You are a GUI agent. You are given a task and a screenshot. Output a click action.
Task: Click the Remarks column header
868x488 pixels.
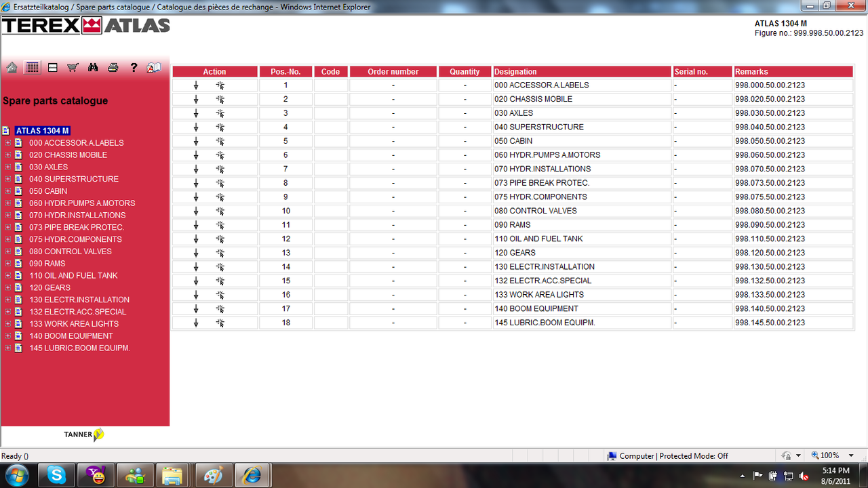pyautogui.click(x=793, y=72)
